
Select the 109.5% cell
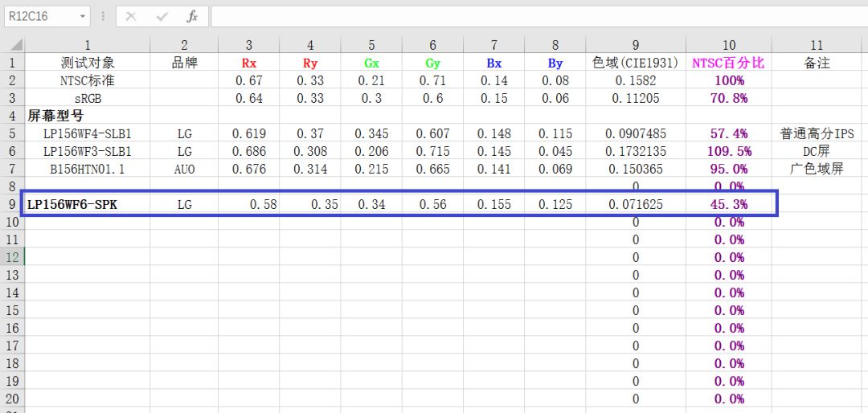click(728, 151)
